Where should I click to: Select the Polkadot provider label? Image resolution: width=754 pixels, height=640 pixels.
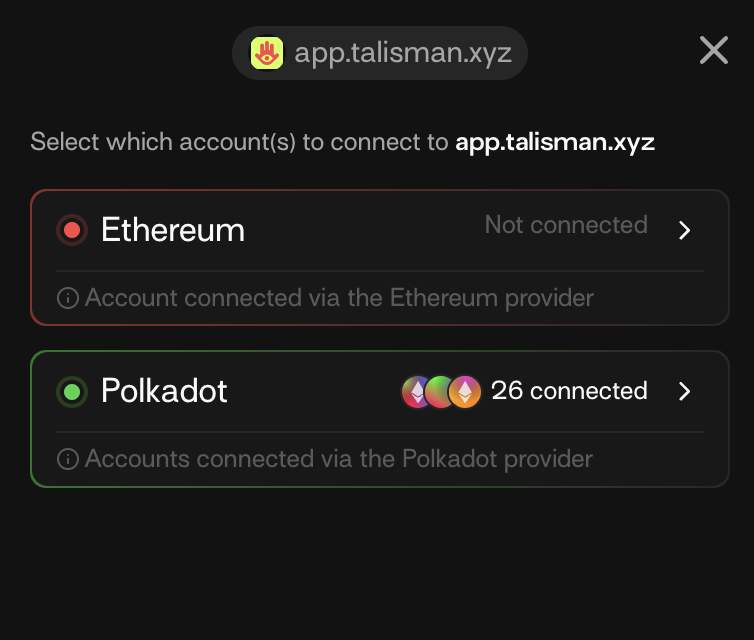pos(165,391)
